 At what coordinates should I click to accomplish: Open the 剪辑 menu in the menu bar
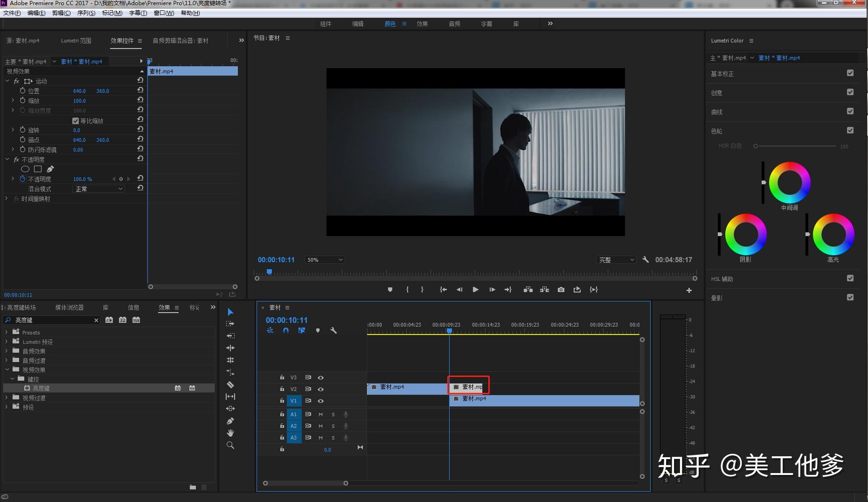61,13
